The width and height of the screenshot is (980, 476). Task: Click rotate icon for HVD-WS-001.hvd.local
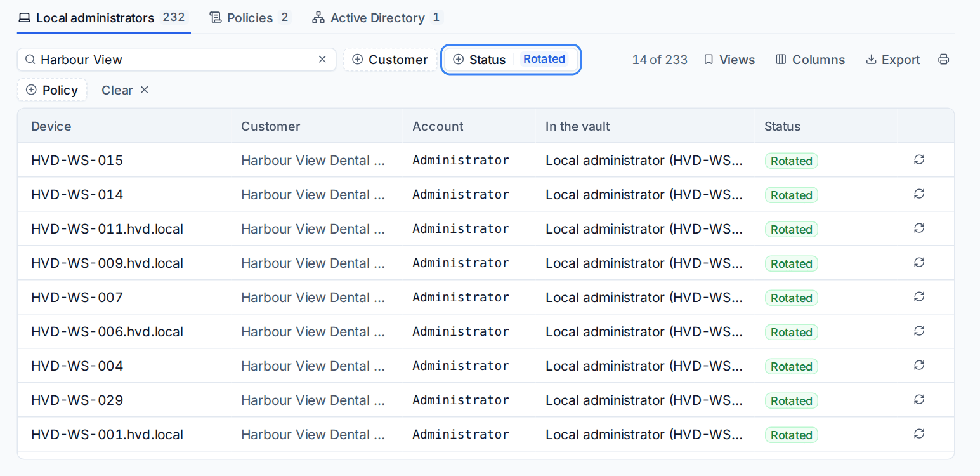click(x=919, y=434)
